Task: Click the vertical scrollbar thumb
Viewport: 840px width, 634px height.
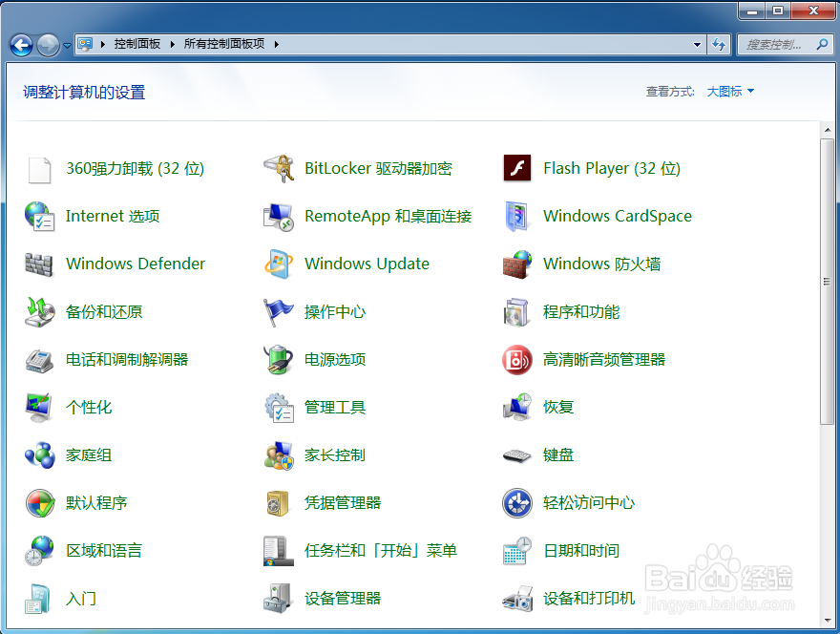Action: [828, 282]
